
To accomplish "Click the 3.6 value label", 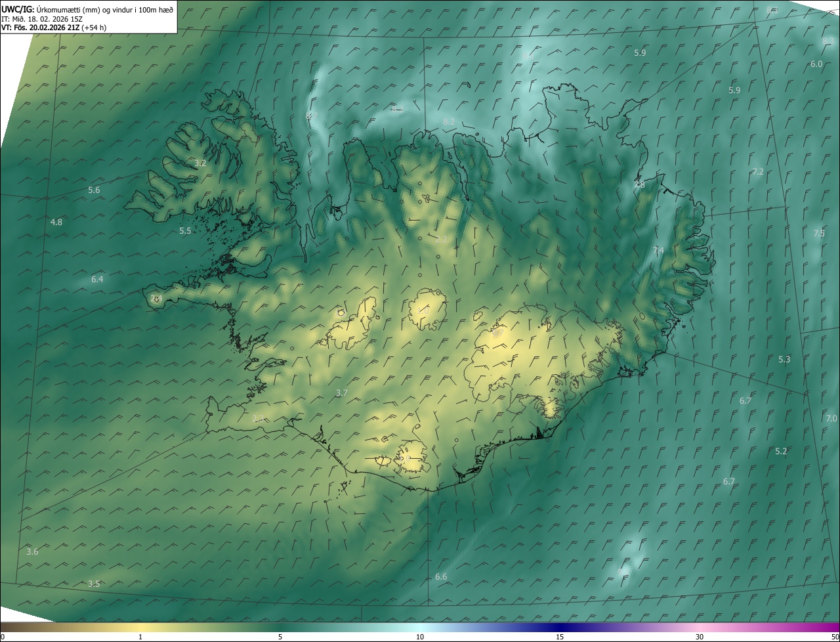I will pos(32,551).
